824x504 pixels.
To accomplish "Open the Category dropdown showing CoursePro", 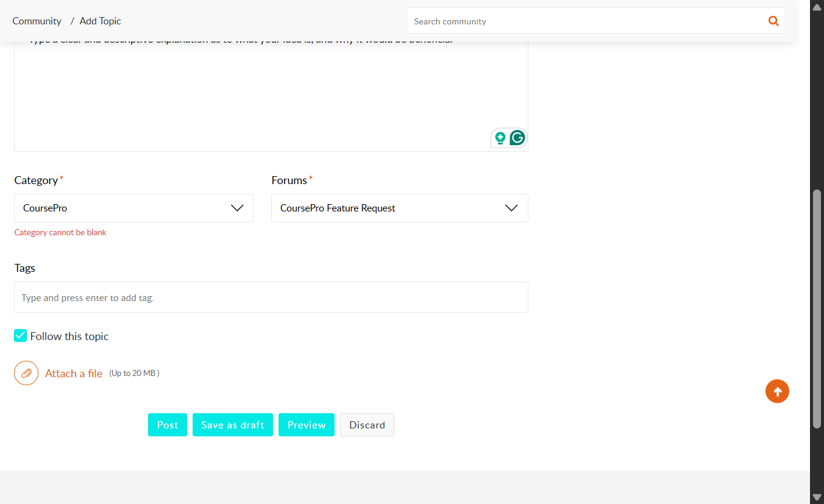I will 133,208.
